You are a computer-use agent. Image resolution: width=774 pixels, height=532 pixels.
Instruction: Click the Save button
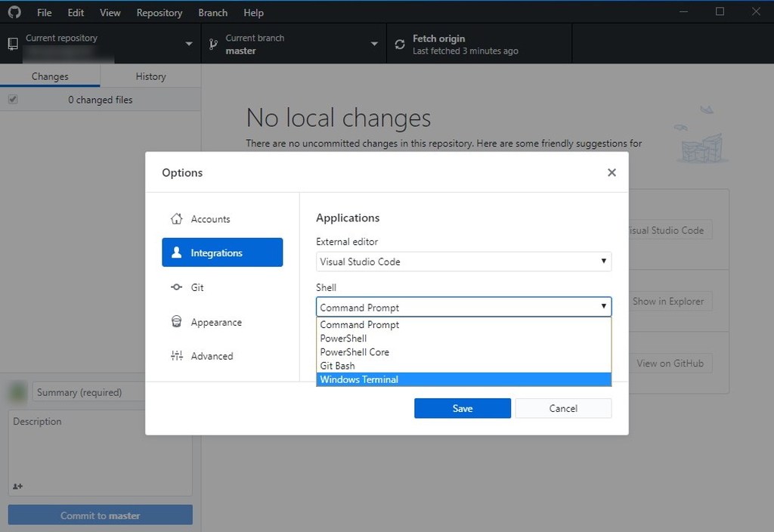pos(462,408)
